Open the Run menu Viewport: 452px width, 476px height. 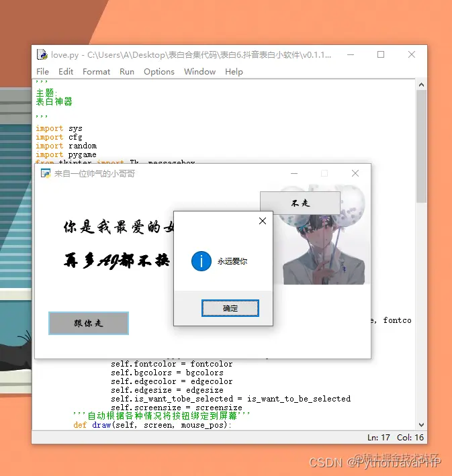tap(127, 72)
